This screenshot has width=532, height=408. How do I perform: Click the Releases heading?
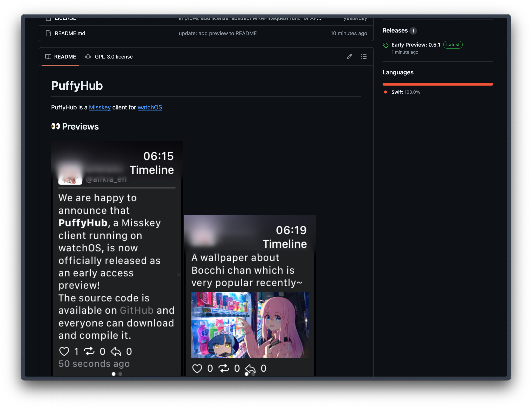pos(395,30)
